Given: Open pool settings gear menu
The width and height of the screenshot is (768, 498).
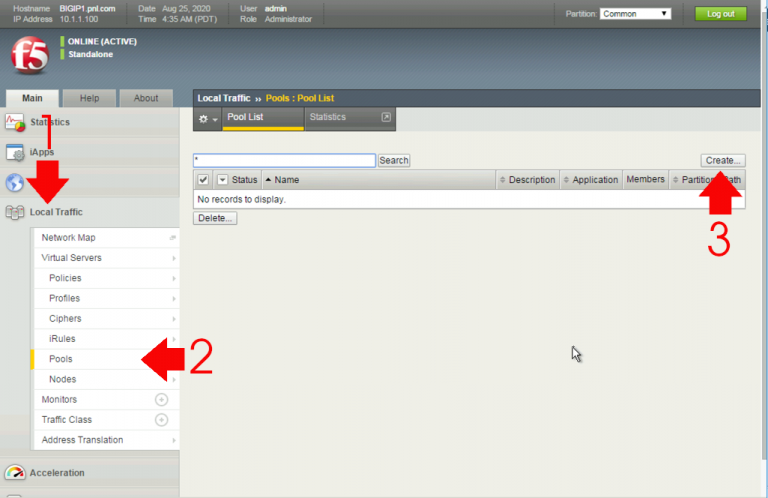Looking at the screenshot, I should click(207, 119).
